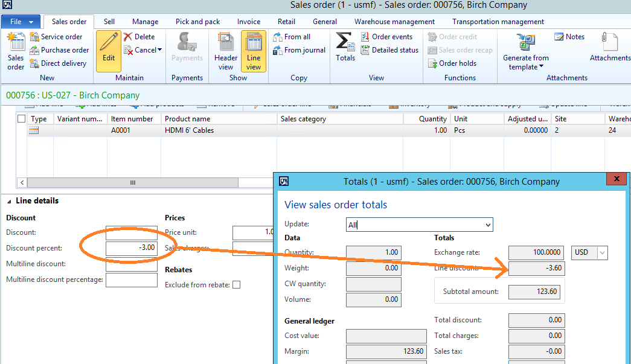This screenshot has width=631, height=364.
Task: Click the Edit pencil button
Action: tap(109, 51)
